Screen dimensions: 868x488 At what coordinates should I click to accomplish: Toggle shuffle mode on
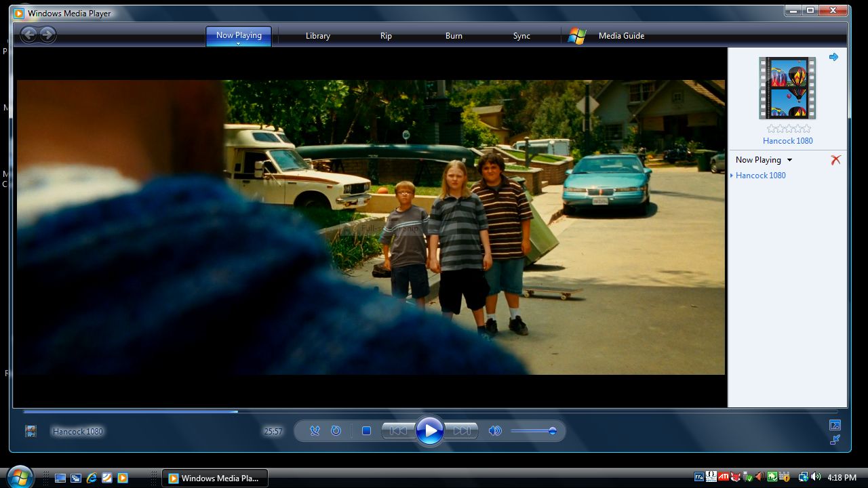pos(315,430)
